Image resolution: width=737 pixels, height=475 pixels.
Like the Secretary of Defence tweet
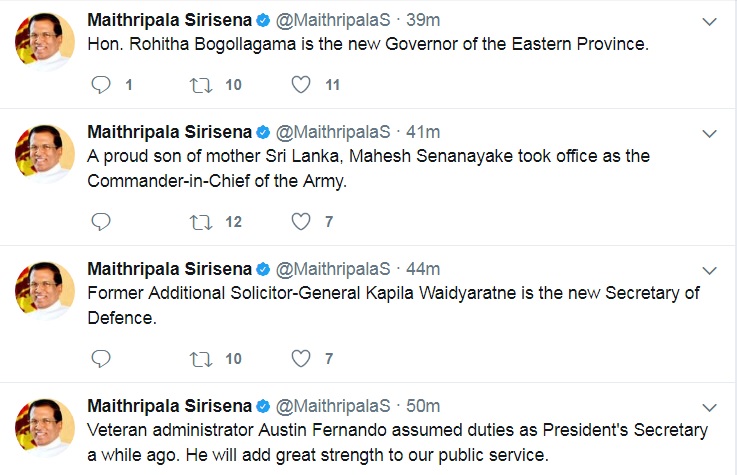[300, 358]
